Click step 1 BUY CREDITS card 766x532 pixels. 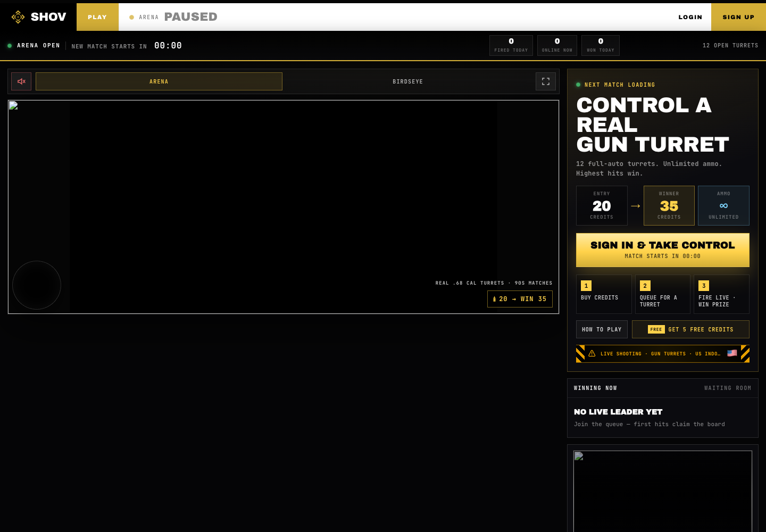coord(604,294)
